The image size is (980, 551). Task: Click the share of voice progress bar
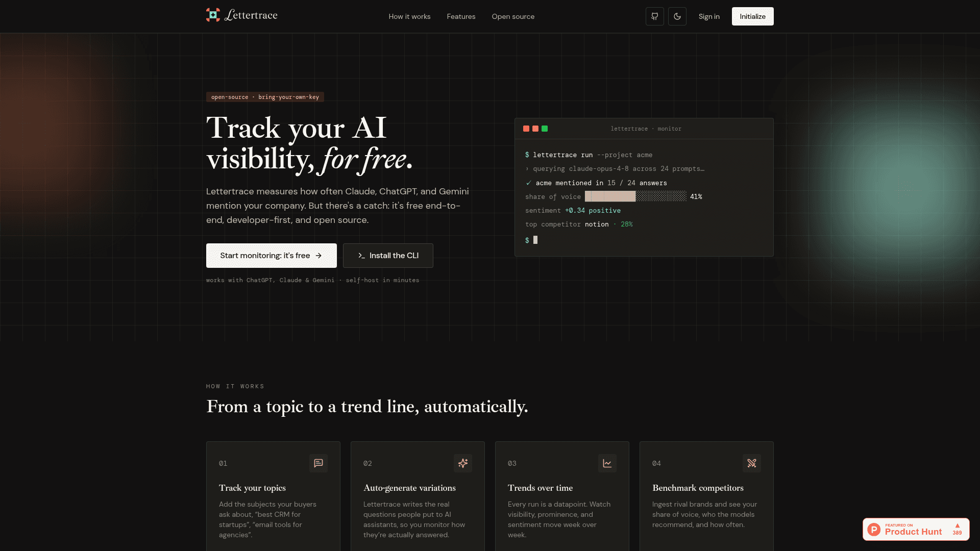click(x=635, y=196)
